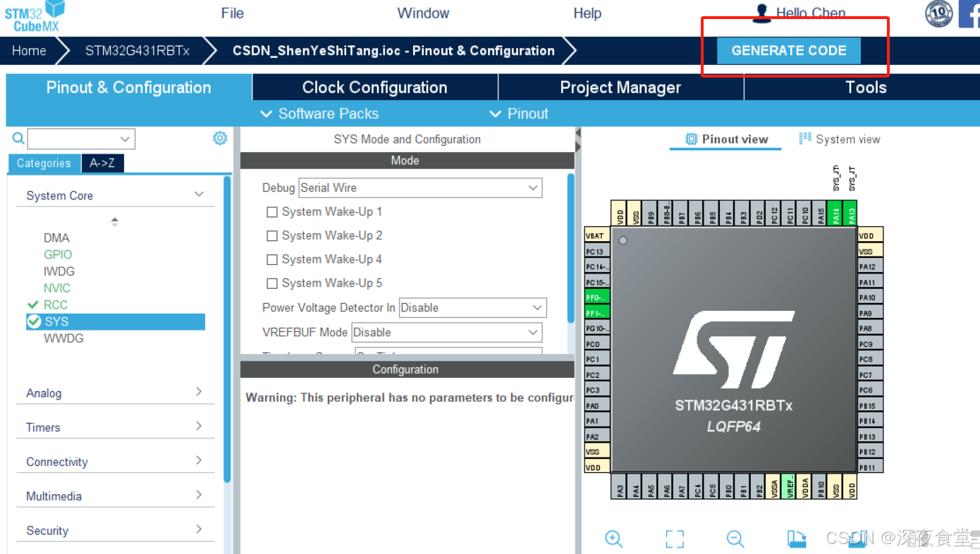This screenshot has height=554, width=980.
Task: Switch to A->Z list tab
Action: tap(102, 163)
